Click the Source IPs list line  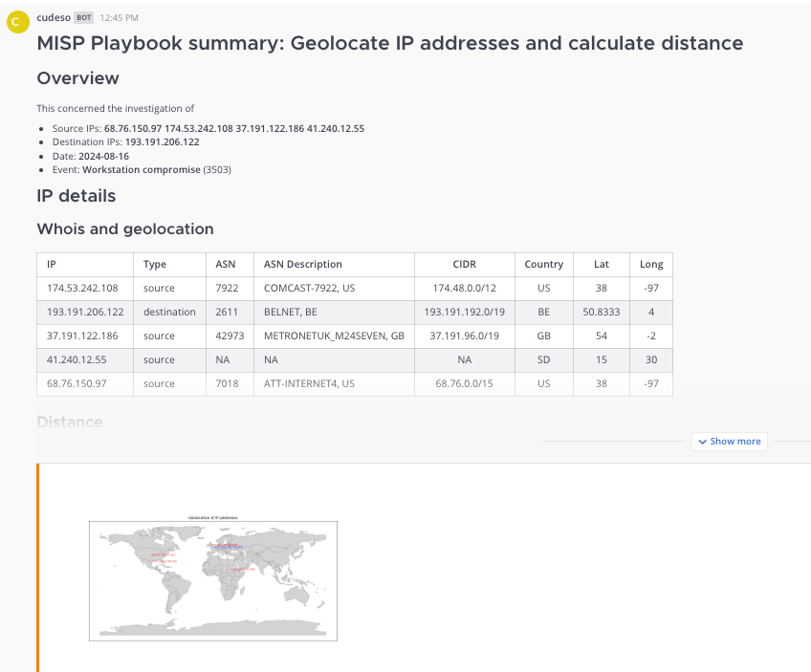208,129
